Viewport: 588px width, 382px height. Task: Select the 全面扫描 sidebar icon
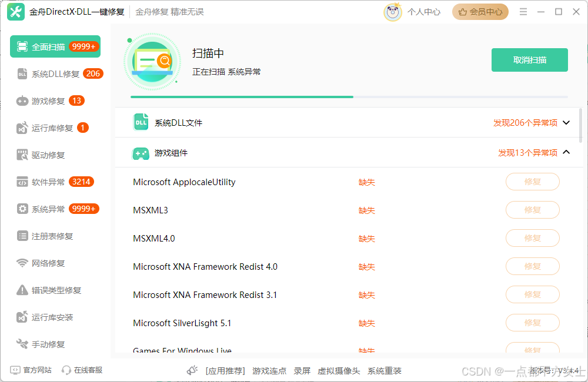(x=22, y=46)
